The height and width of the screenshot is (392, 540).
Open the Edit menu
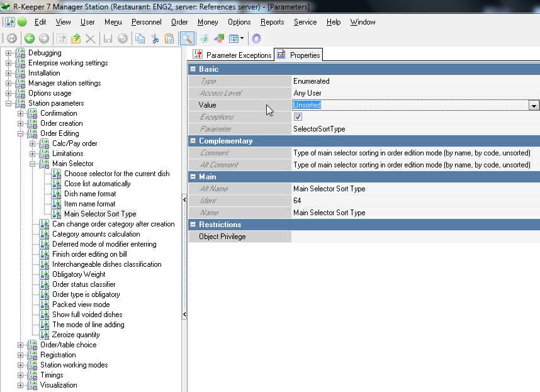(x=40, y=22)
